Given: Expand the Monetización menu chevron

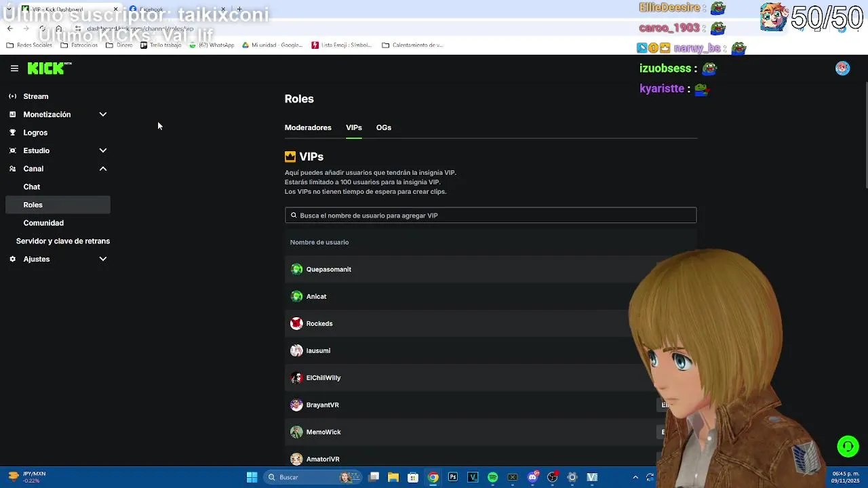Looking at the screenshot, I should 103,115.
